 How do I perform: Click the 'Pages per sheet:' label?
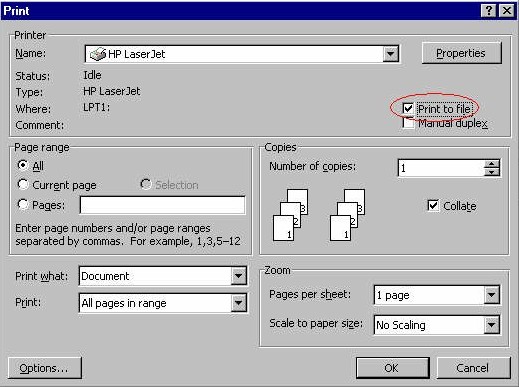pyautogui.click(x=310, y=294)
